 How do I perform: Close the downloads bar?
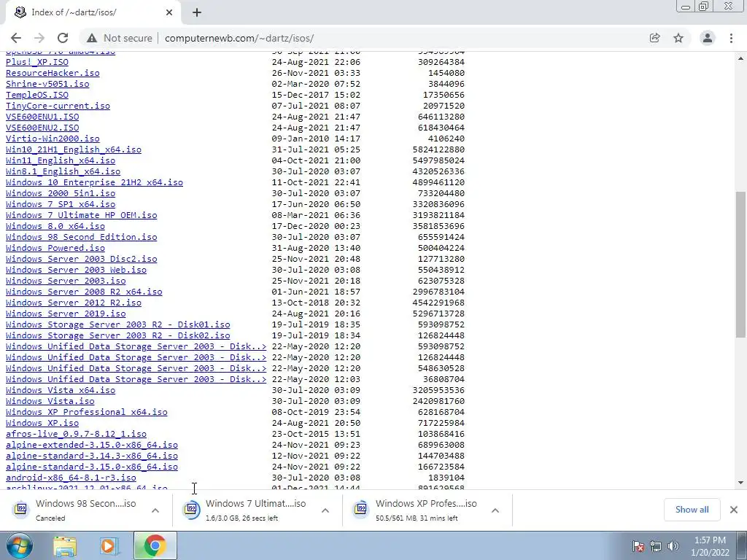click(x=734, y=510)
